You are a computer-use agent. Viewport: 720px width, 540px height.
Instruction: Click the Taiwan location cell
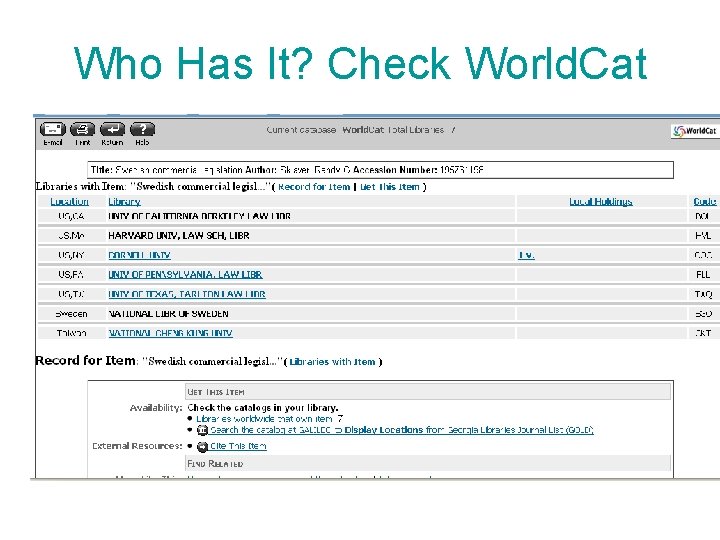point(71,333)
